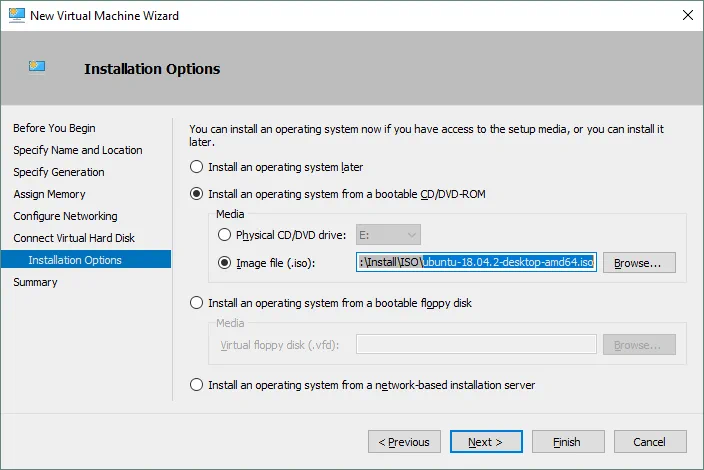
Task: Select Install an operating system later
Action: pyautogui.click(x=197, y=167)
